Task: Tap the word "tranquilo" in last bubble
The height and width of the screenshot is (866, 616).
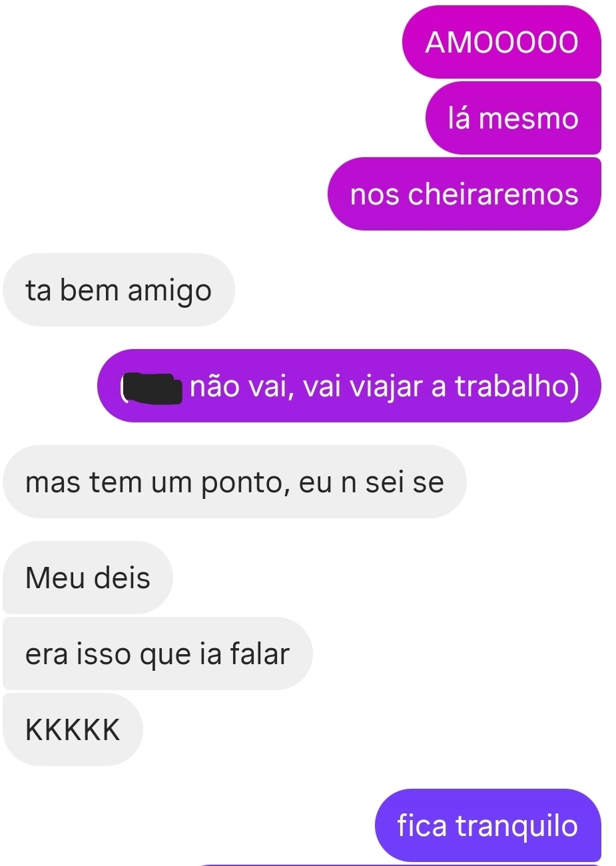Action: pos(517,827)
